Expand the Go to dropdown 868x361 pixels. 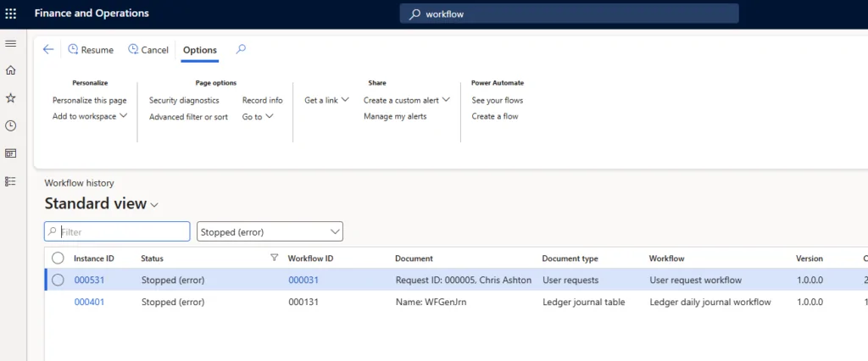[258, 117]
